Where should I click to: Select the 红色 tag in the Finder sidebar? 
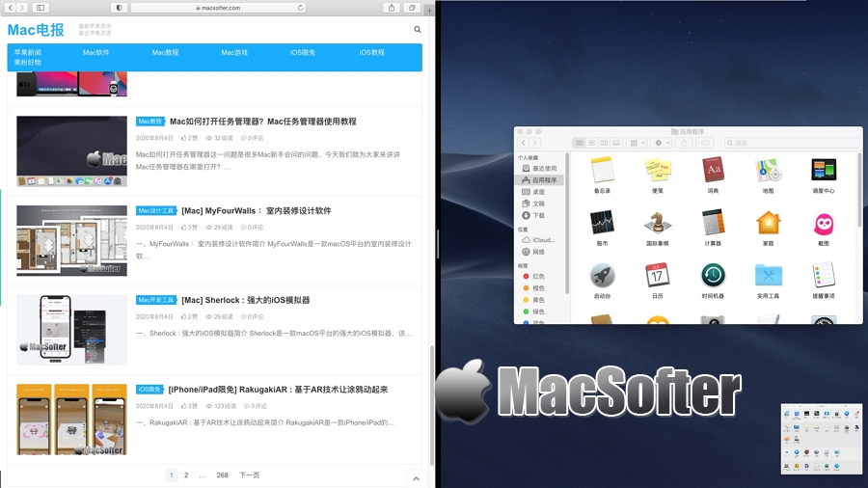(540, 276)
